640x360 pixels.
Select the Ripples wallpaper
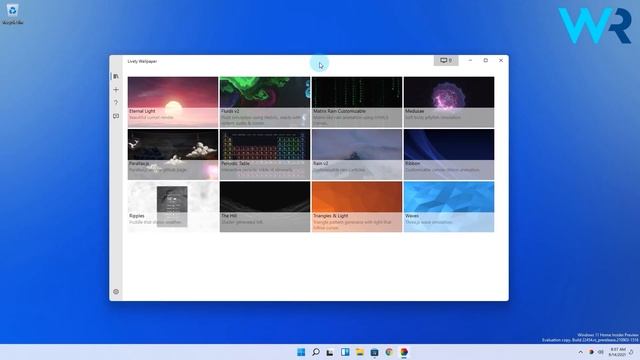pyautogui.click(x=173, y=207)
